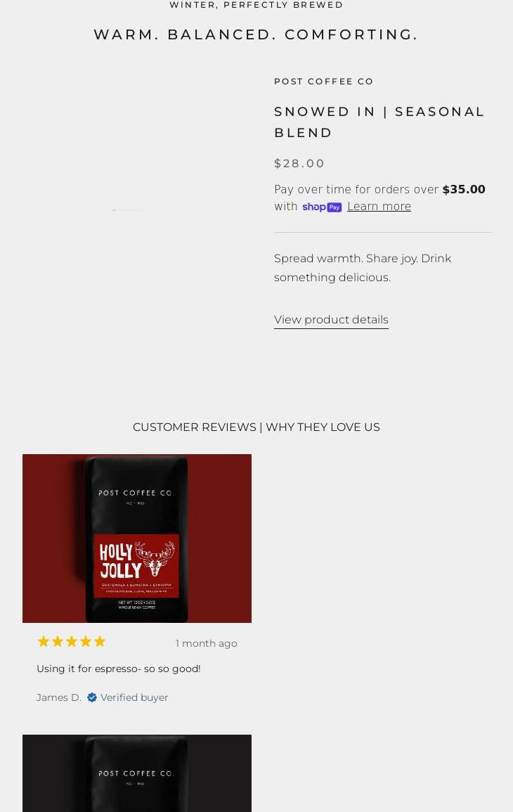Click the 1 month ago timestamp
Screen dimensions: 513x812
(206, 643)
